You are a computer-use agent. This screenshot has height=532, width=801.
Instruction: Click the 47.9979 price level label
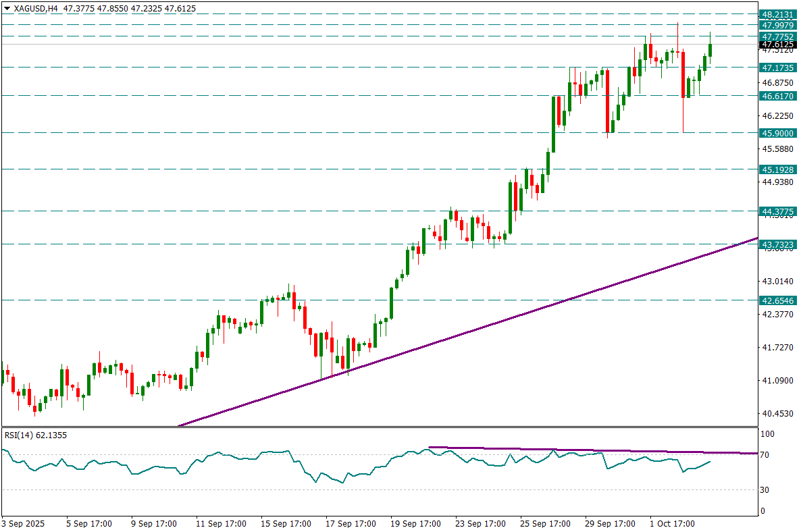pos(777,25)
